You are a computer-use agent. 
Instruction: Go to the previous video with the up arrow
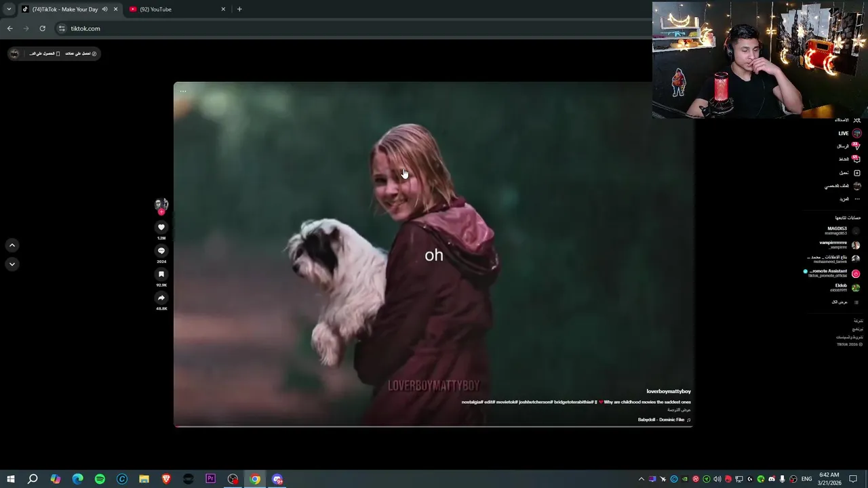tap(12, 245)
